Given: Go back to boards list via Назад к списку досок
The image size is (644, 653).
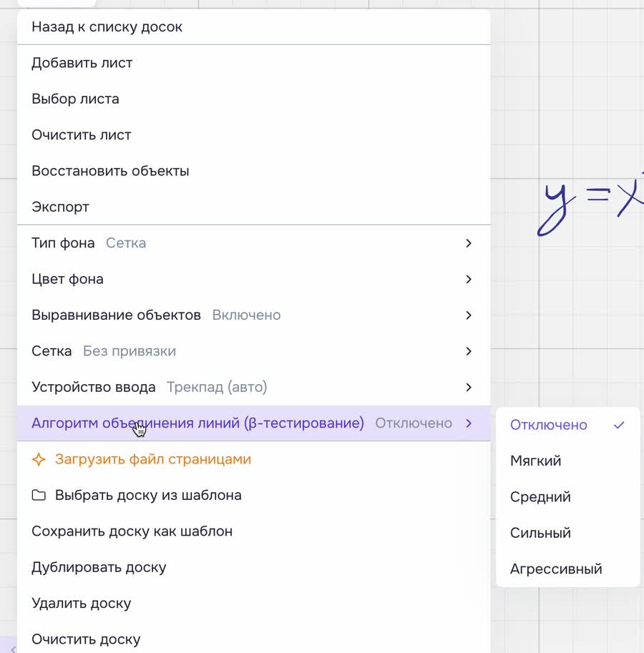Looking at the screenshot, I should (x=254, y=26).
